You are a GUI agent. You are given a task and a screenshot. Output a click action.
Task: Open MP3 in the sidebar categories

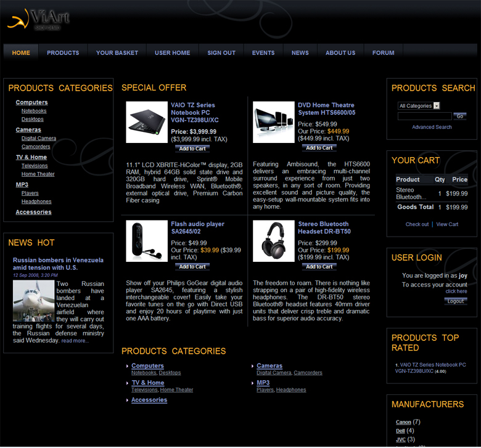point(22,185)
